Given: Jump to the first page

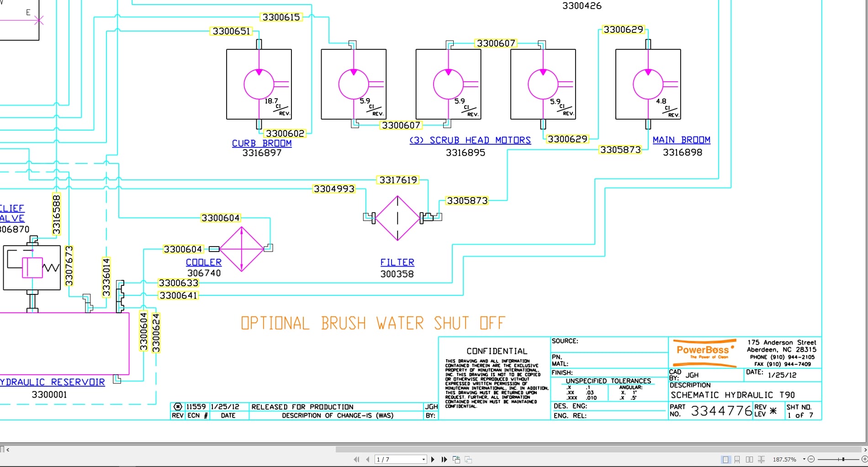Looking at the screenshot, I should point(356,459).
